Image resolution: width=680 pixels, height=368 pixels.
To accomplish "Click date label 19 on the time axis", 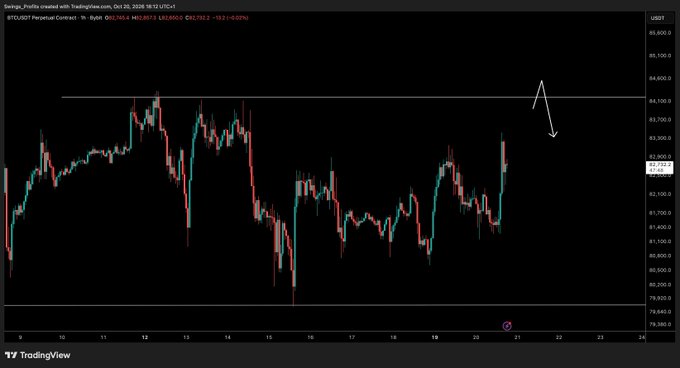I will pyautogui.click(x=435, y=337).
